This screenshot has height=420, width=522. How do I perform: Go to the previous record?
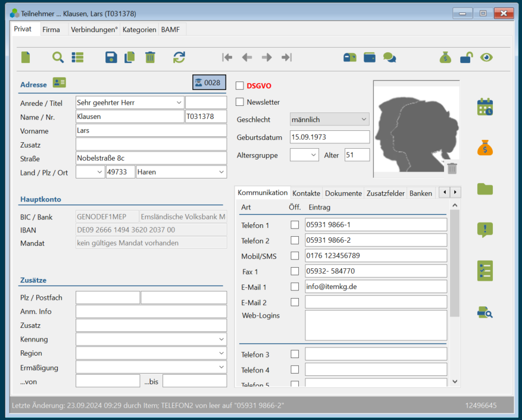click(246, 58)
